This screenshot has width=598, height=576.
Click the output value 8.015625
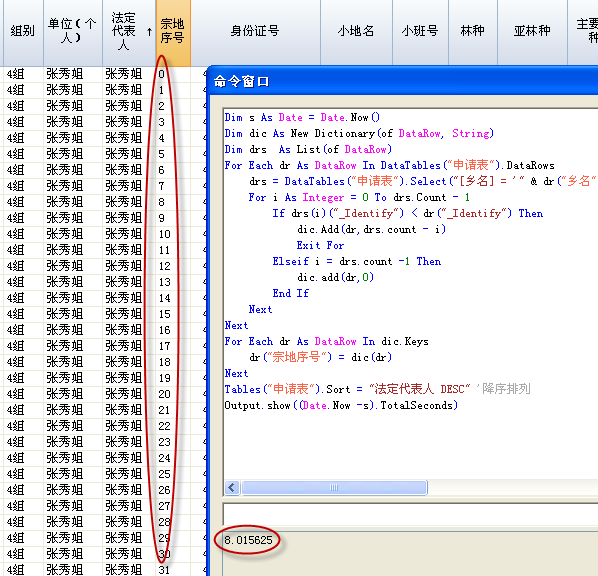[x=248, y=540]
